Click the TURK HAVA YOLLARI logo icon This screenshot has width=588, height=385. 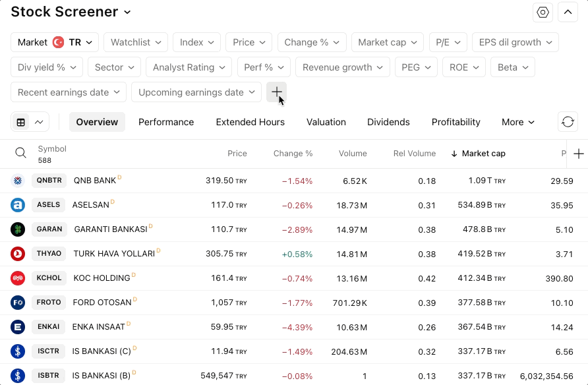tap(18, 254)
